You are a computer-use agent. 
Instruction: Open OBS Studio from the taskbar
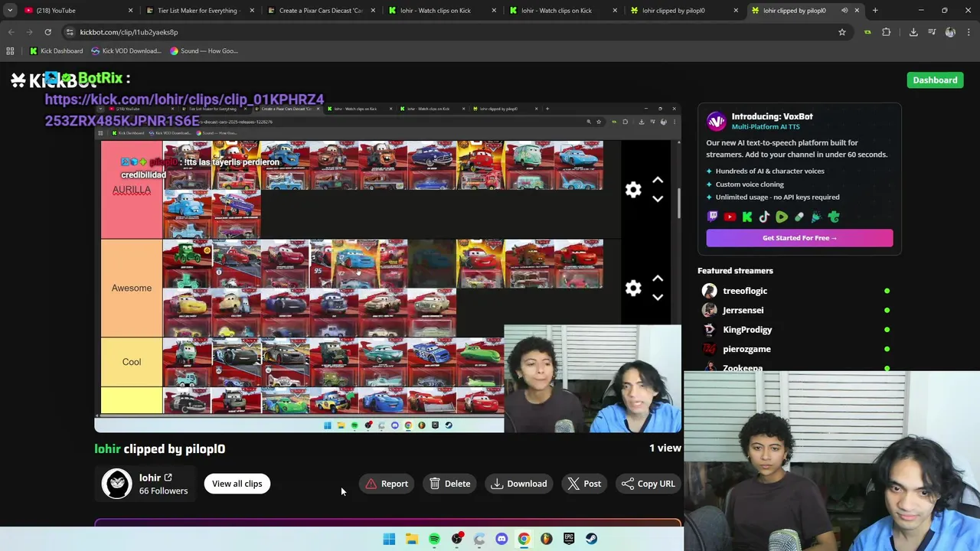point(457,539)
